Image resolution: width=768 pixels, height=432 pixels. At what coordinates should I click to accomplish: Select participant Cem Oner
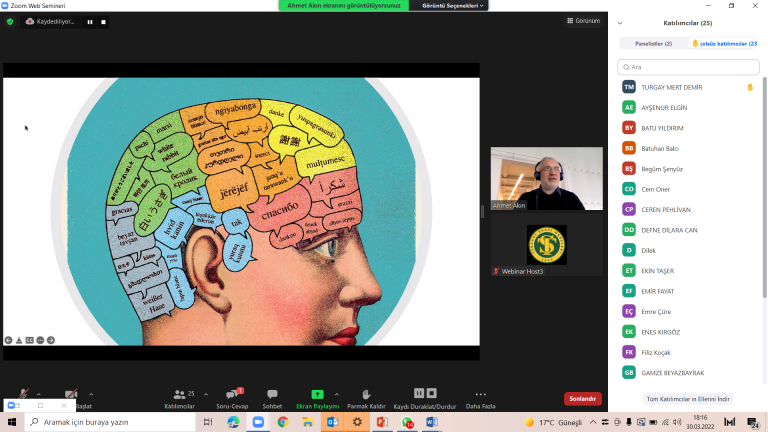click(x=688, y=189)
